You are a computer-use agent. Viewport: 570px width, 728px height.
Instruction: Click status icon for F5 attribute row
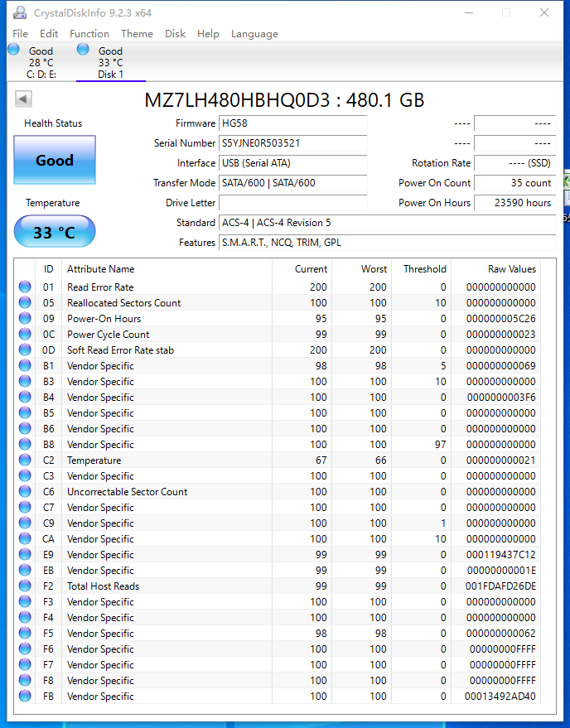click(25, 634)
